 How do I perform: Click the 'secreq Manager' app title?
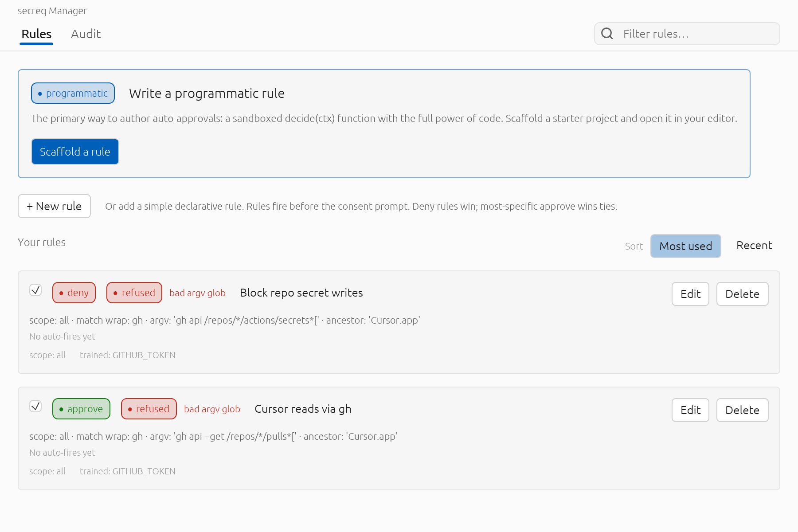[52, 11]
